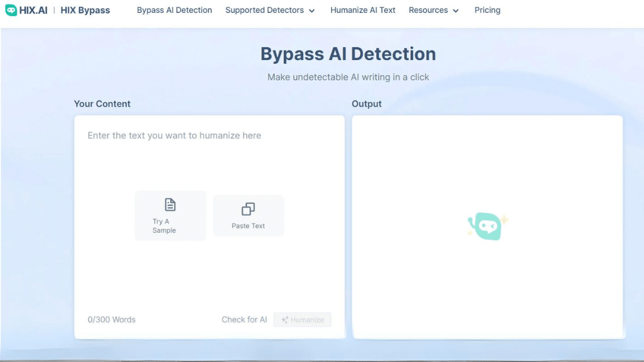Screen dimensions: 644x362
Task: Click the Check for AI link
Action: coord(244,320)
